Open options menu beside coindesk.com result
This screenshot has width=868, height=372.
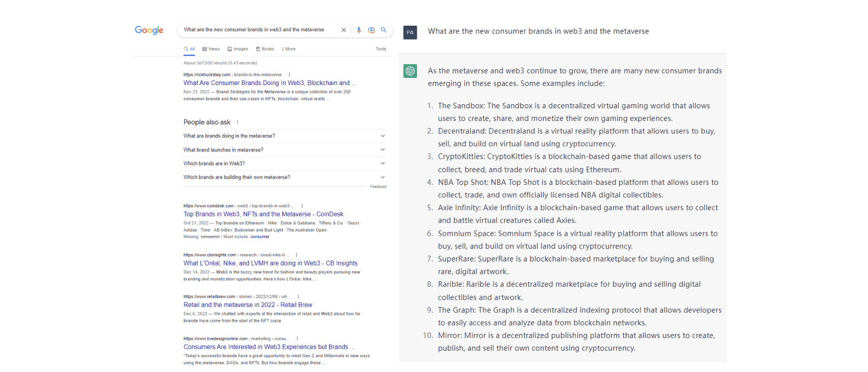[302, 206]
